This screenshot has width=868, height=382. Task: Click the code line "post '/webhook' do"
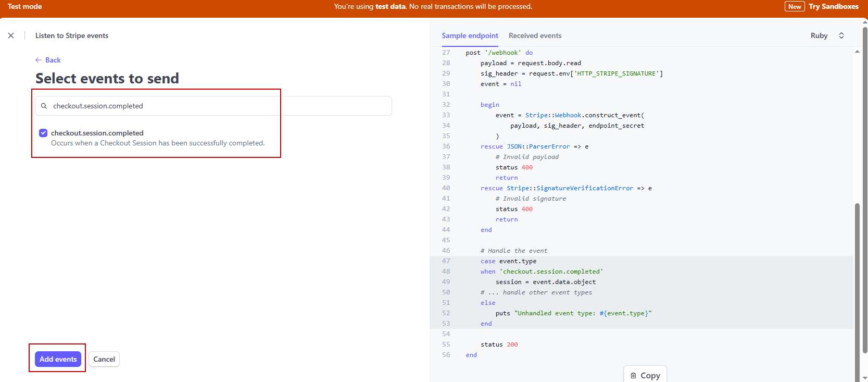[499, 53]
